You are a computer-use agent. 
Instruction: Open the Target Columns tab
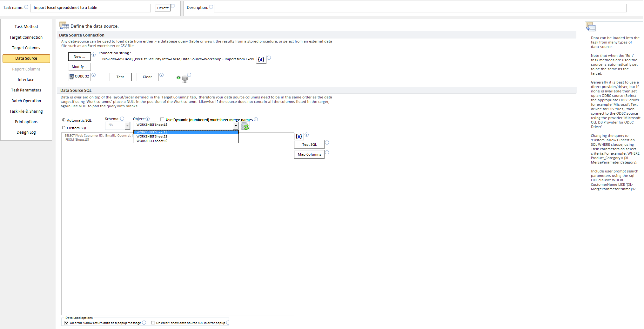[x=26, y=48]
